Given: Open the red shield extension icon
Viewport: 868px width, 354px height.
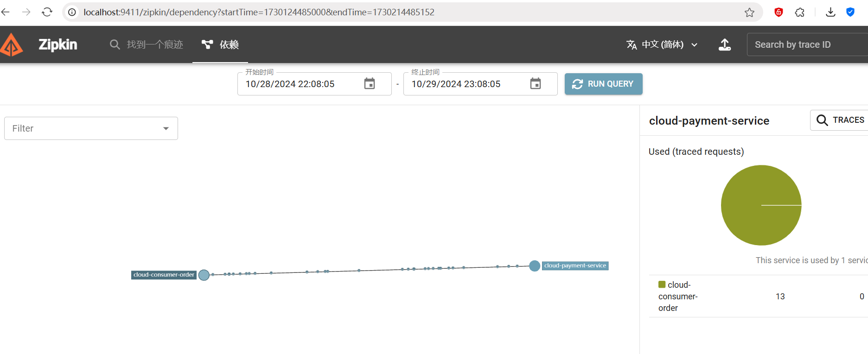Looking at the screenshot, I should tap(779, 12).
